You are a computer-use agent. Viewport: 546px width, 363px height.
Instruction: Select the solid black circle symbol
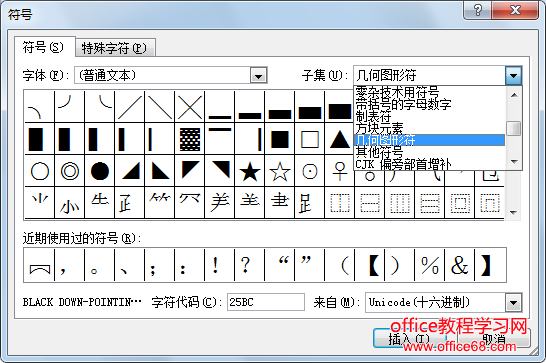pos(100,171)
